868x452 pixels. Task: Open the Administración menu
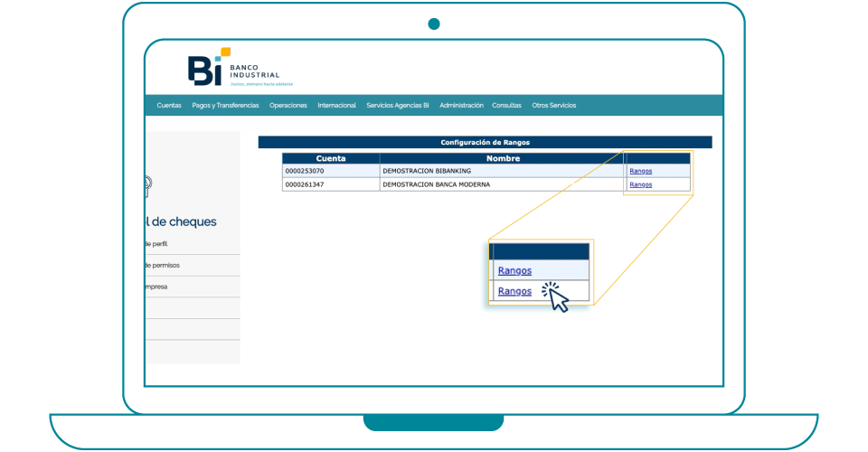tap(461, 106)
